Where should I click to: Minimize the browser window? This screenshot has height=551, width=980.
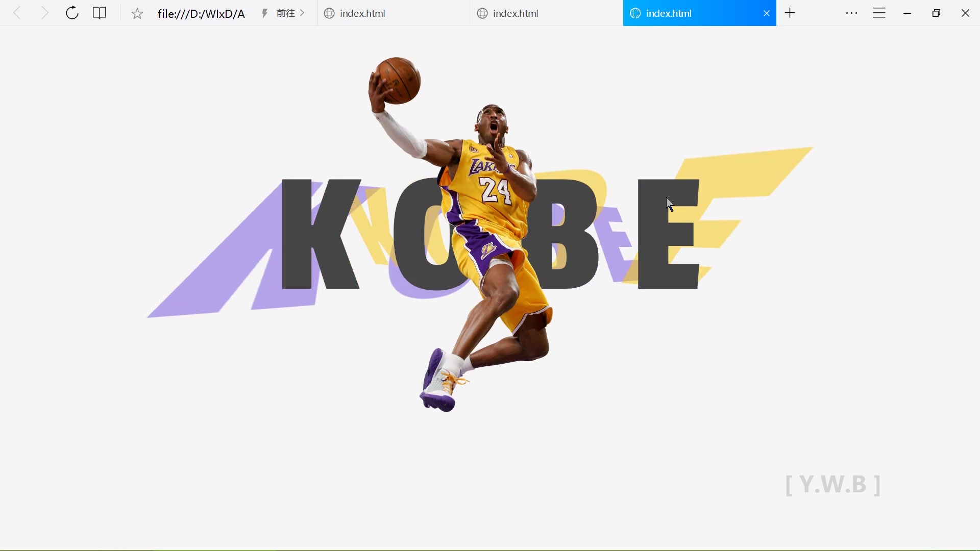coord(908,14)
